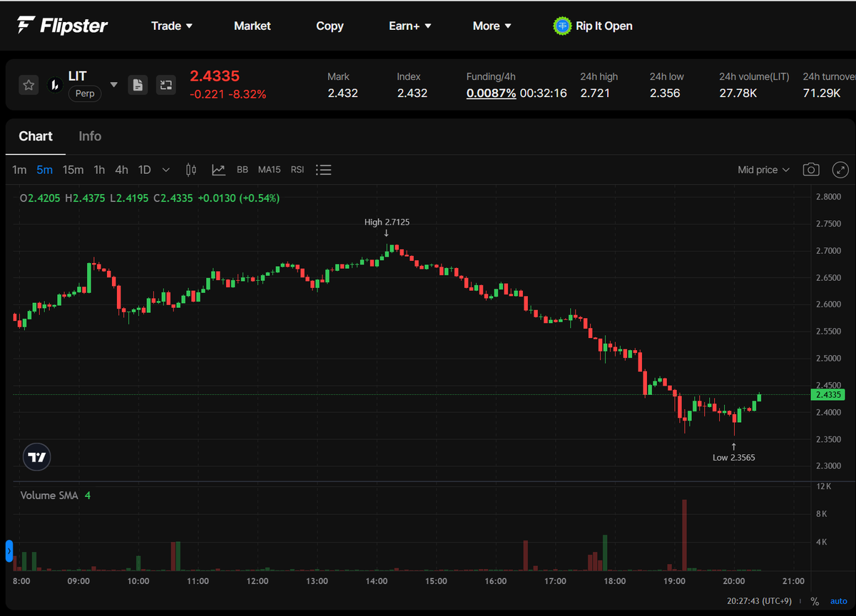Click the Rip It Open badge icon
The width and height of the screenshot is (856, 616).
click(x=562, y=26)
